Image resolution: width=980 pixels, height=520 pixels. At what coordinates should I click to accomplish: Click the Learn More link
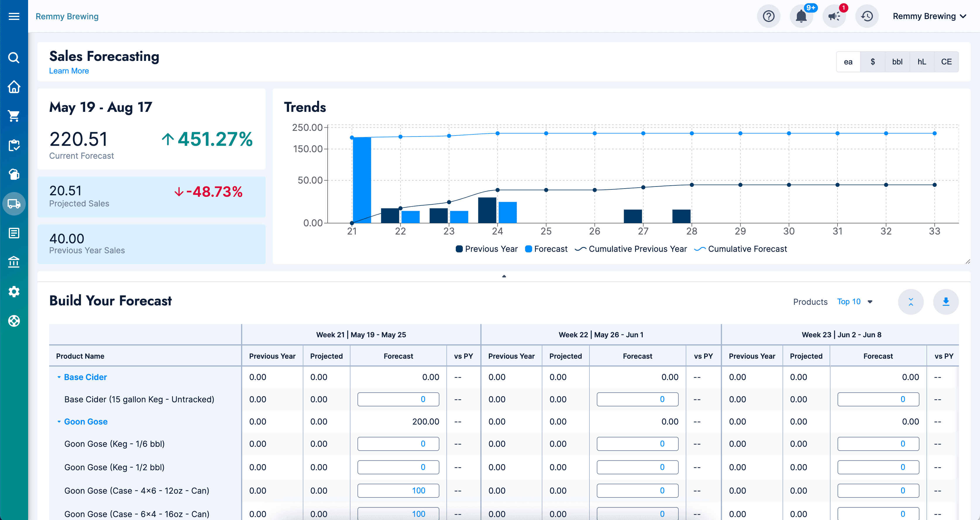click(x=69, y=71)
